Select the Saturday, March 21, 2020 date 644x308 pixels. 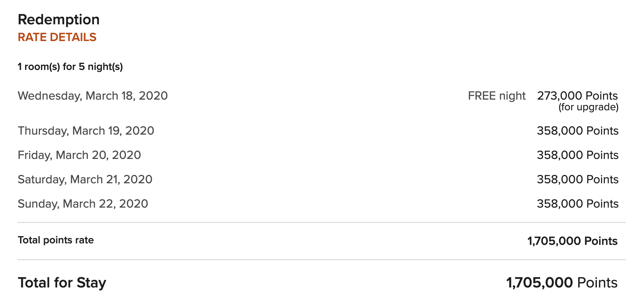pyautogui.click(x=85, y=179)
